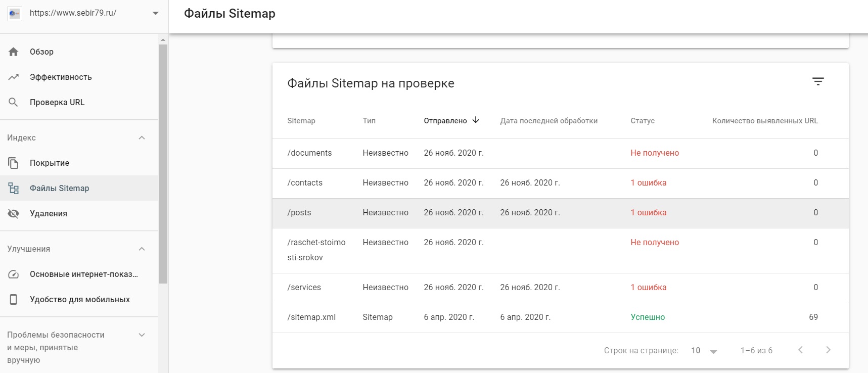The width and height of the screenshot is (868, 373).
Task: Go to the previous page of results
Action: click(x=800, y=350)
